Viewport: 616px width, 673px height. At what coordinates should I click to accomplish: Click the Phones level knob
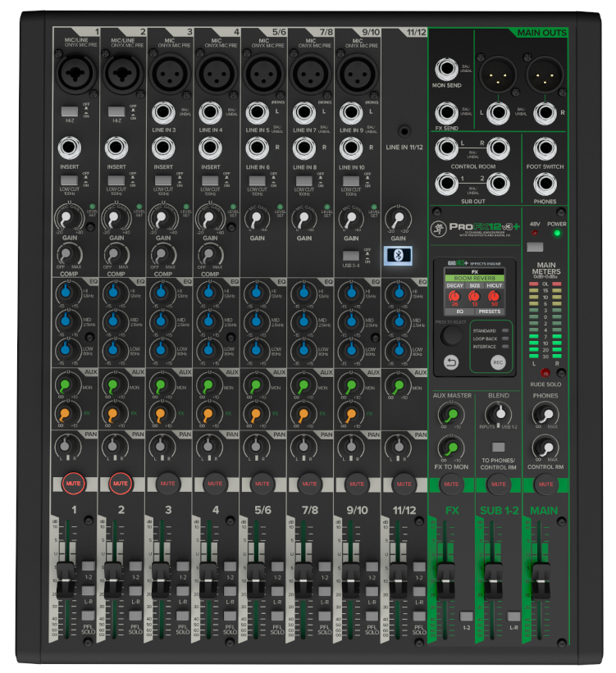click(x=545, y=415)
